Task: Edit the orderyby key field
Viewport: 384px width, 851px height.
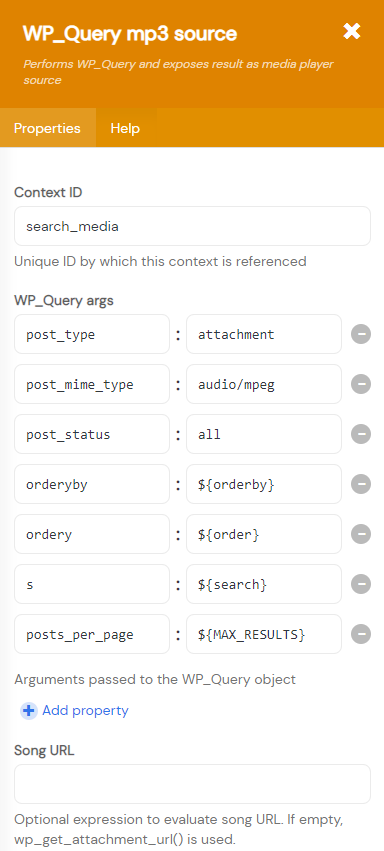Action: (92, 484)
